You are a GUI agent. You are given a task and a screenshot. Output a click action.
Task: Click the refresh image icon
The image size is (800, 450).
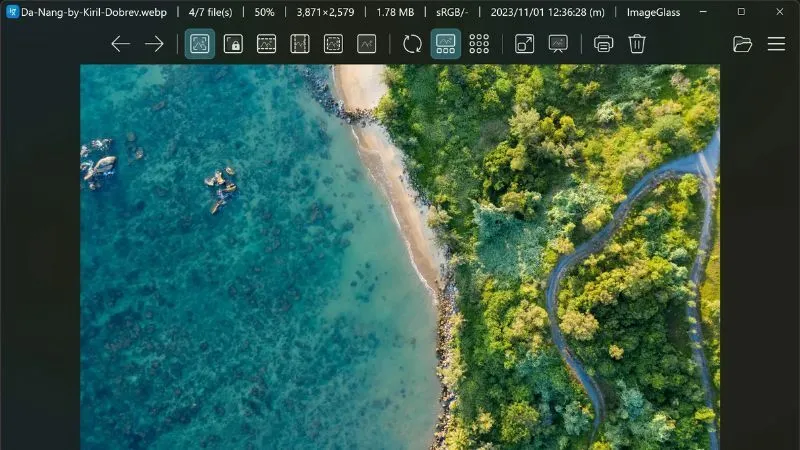(412, 44)
